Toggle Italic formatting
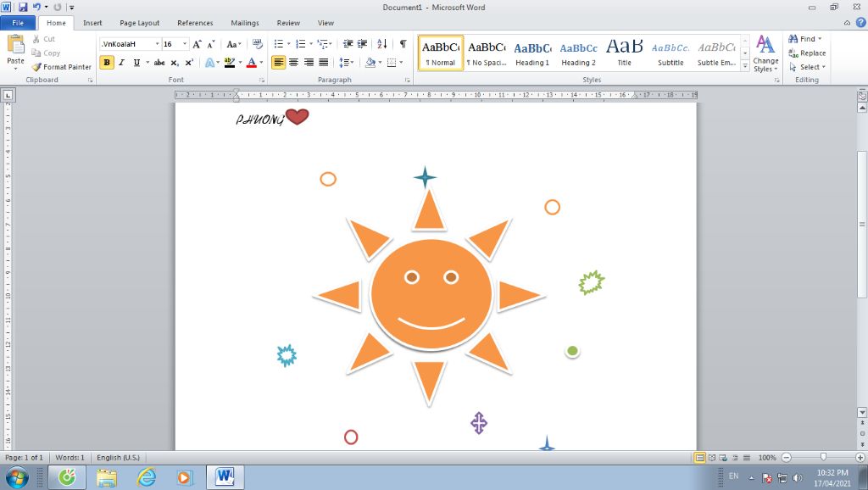Viewport: 868px width, 490px height. tap(121, 63)
